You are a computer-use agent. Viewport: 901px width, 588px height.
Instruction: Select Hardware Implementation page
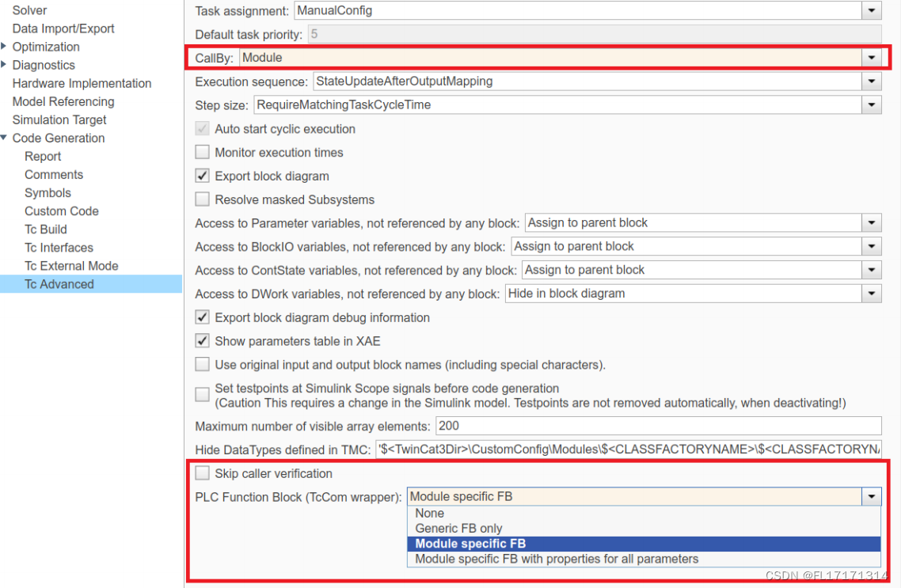(82, 83)
